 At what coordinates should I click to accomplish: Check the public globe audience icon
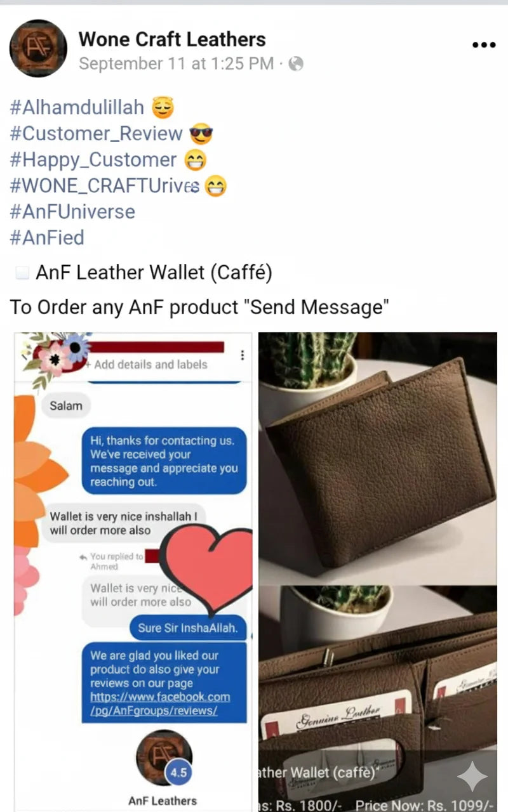pyautogui.click(x=296, y=63)
